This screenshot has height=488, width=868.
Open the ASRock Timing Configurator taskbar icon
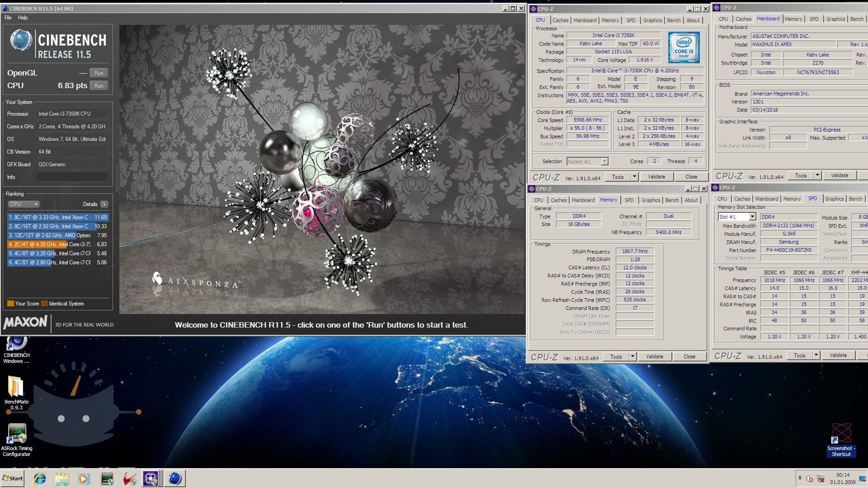[107, 479]
